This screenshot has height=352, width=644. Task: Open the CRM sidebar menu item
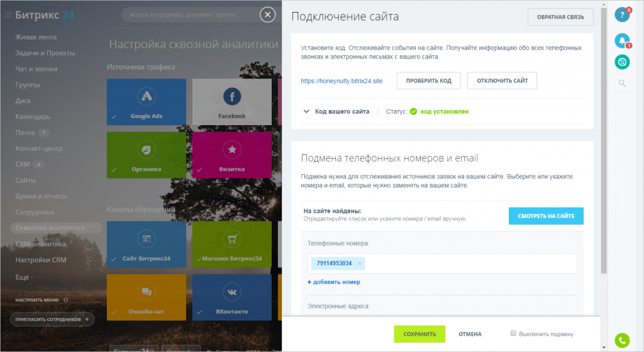[22, 165]
